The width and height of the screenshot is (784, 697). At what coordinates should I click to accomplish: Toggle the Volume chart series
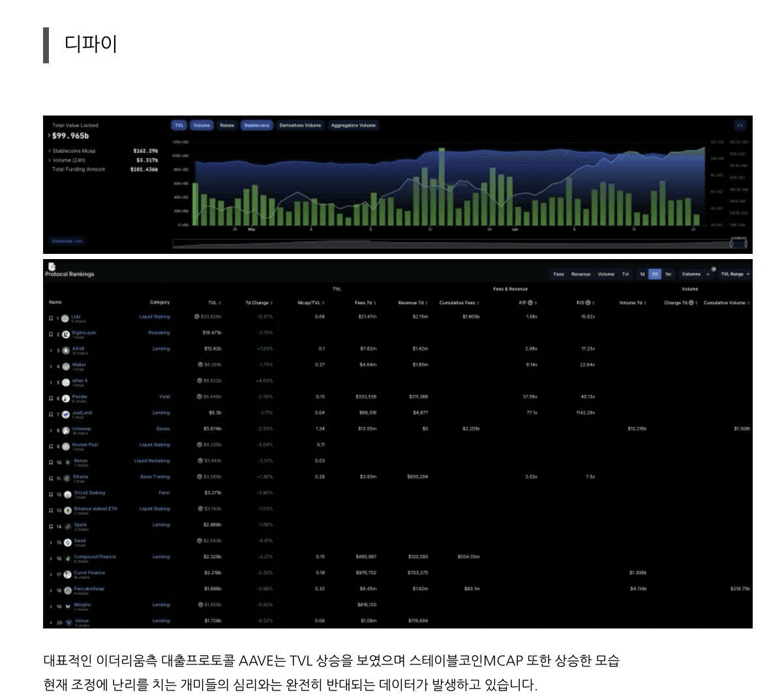[202, 125]
